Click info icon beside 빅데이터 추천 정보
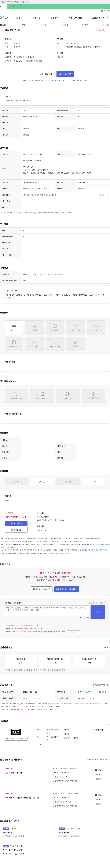The width and height of the screenshot is (110, 868). point(18,821)
